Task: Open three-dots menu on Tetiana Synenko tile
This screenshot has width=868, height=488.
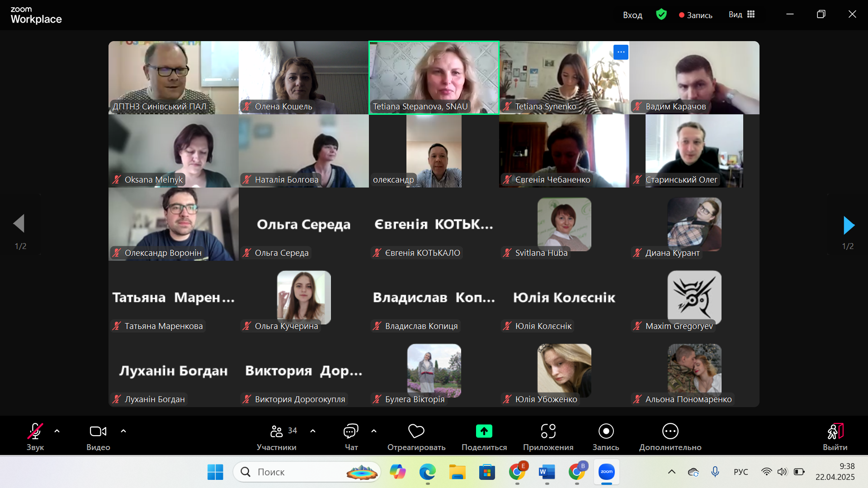Action: click(621, 52)
